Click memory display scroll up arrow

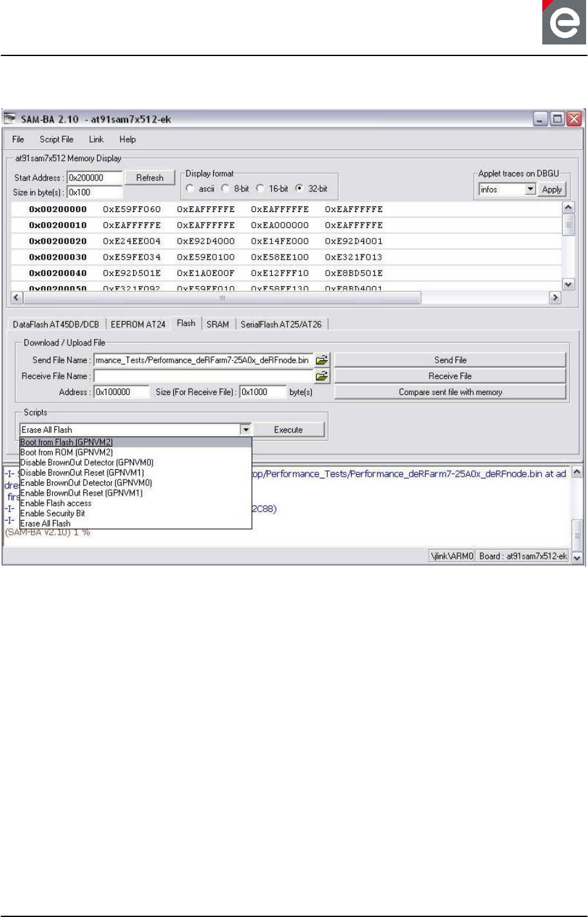569,208
